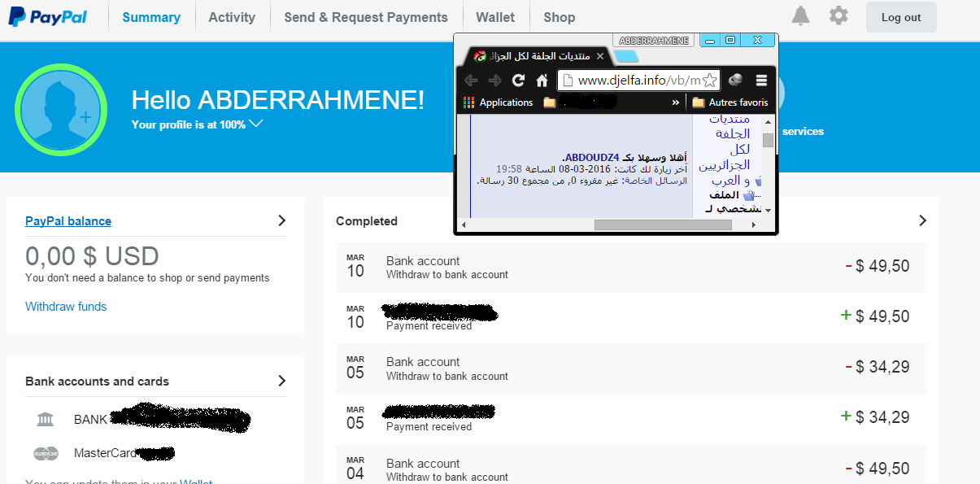Close the djelfa forum tab

600,56
